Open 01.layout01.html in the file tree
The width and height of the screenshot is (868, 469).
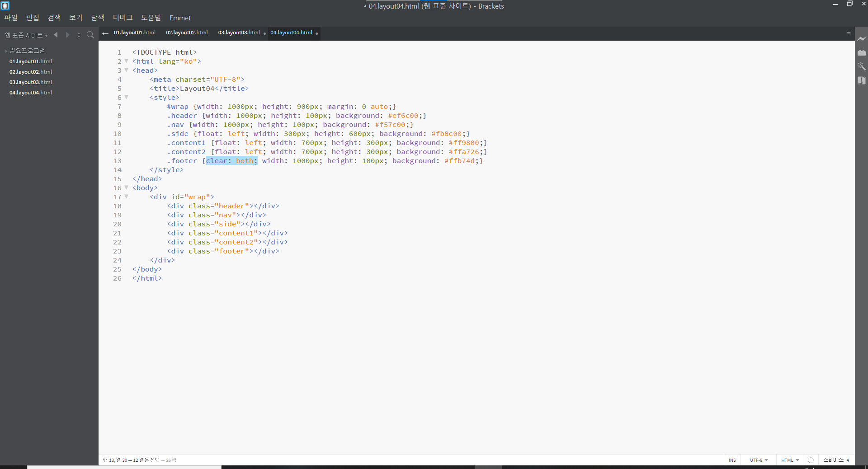(31, 61)
